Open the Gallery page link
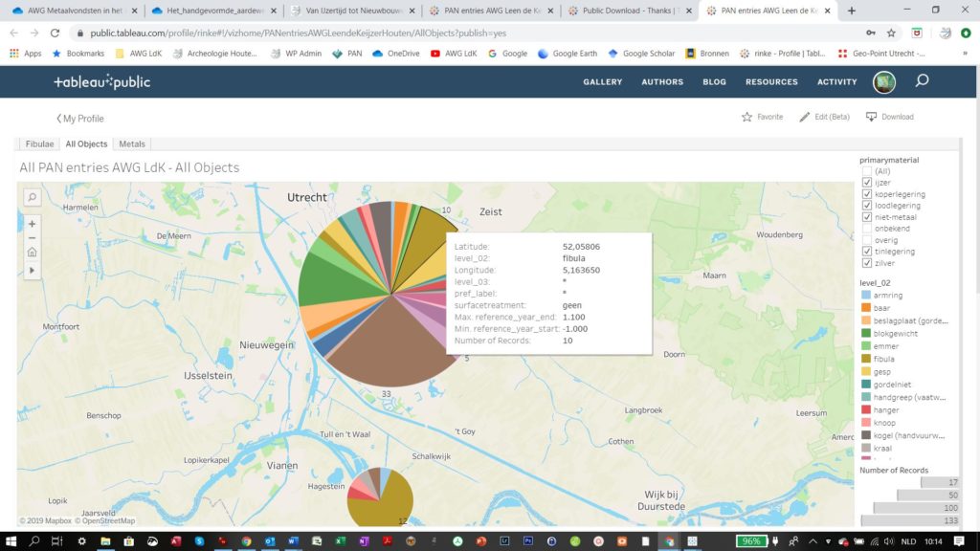Screen dimensions: 980x551 click(603, 82)
